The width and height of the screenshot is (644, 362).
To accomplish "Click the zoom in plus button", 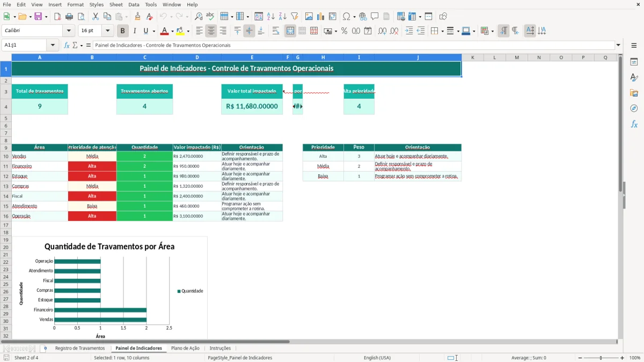I will coord(623,358).
